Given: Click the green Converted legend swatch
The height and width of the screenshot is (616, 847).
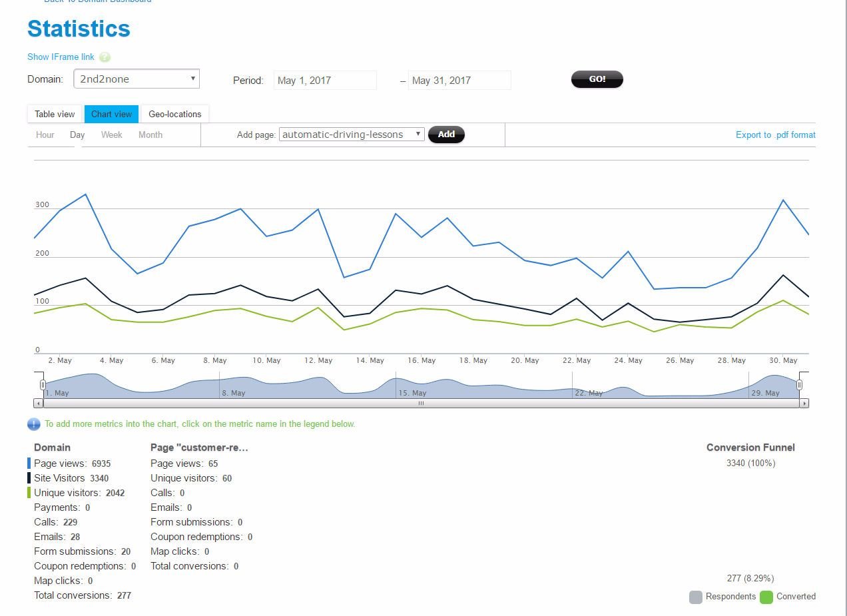Looking at the screenshot, I should click(766, 597).
